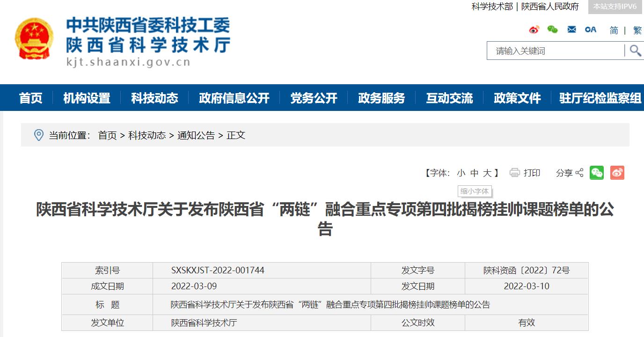Switch to simplified Chinese with 简 toggle
Screen dimensions: 644x337
(613, 30)
